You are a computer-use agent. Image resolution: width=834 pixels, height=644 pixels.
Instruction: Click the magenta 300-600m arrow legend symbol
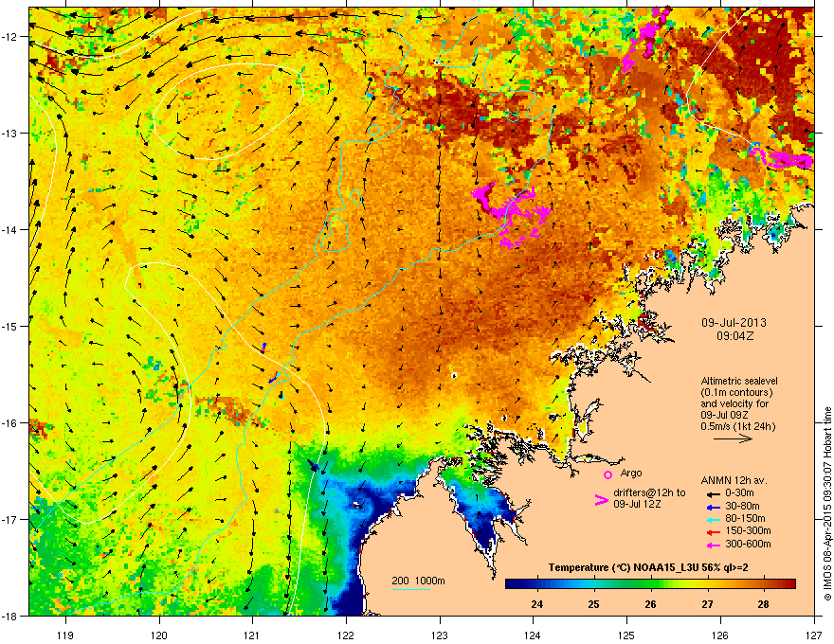pos(713,545)
